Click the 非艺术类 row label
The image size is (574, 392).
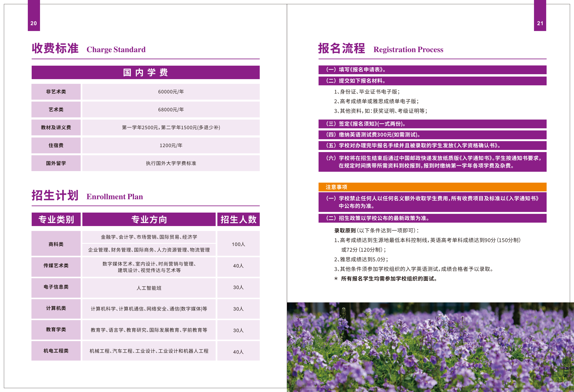point(56,92)
